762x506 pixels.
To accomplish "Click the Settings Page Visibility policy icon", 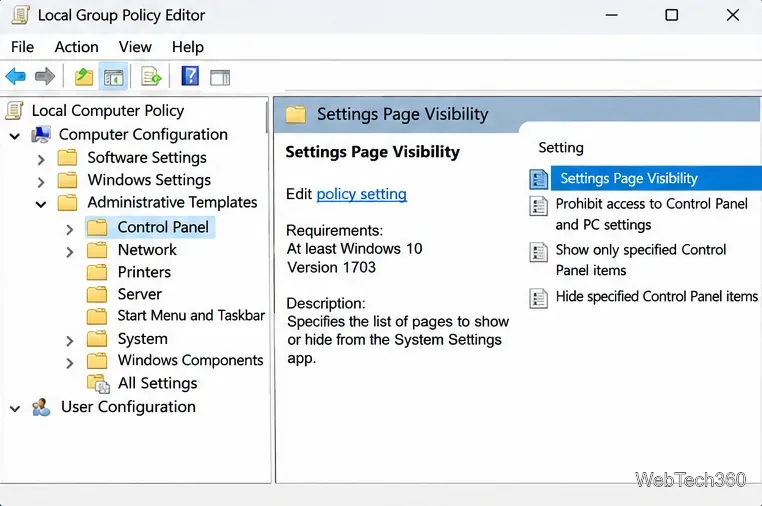I will [538, 179].
